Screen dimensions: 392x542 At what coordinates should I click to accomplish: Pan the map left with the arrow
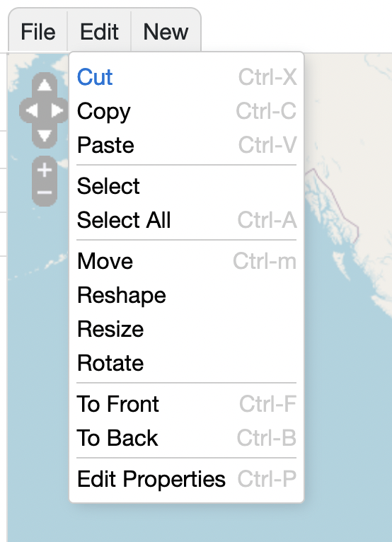click(31, 110)
